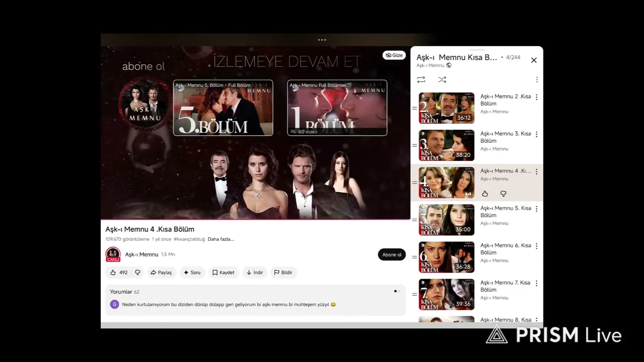Report the video with Bildir
Screen dimensions: 644x362
[x=283, y=273]
